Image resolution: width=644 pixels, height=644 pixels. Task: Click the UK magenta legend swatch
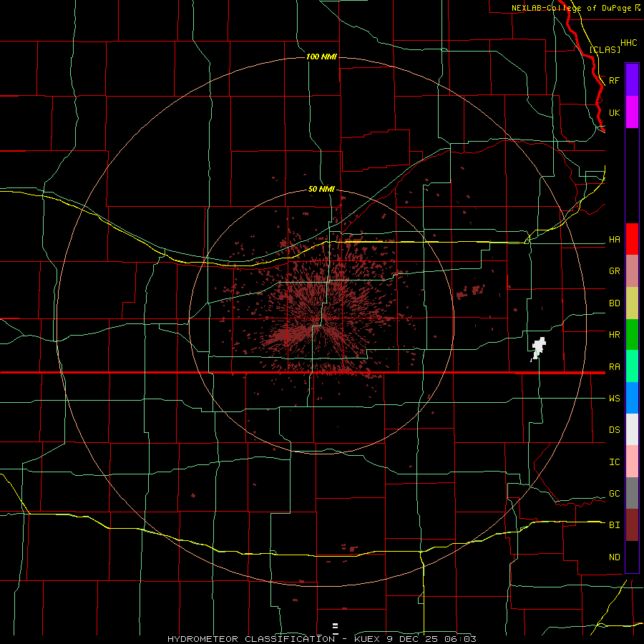632,112
